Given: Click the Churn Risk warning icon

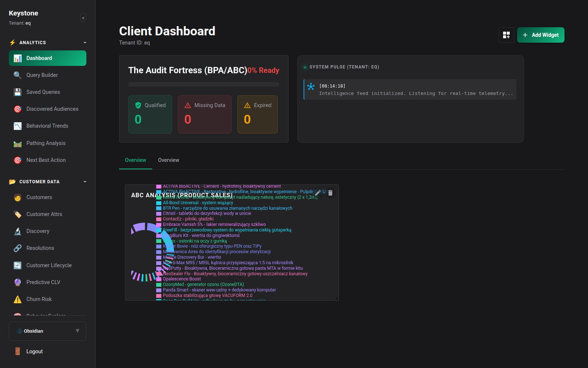Looking at the screenshot, I should tap(18, 299).
